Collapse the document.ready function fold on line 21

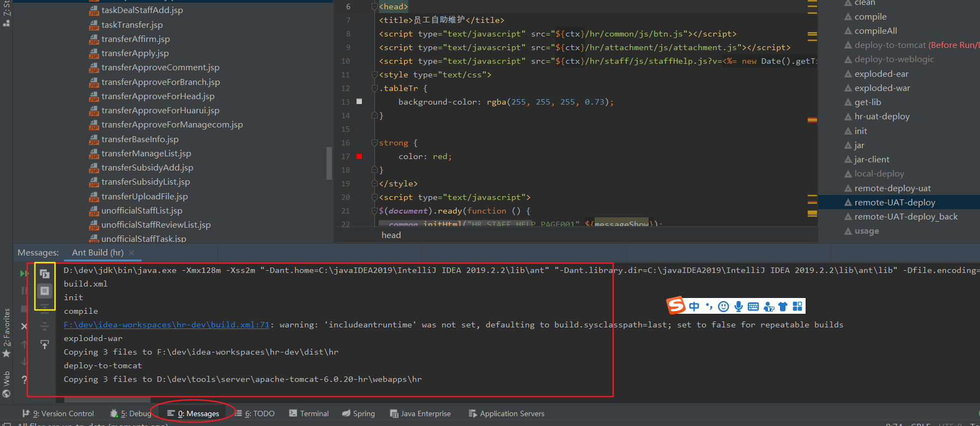374,211
